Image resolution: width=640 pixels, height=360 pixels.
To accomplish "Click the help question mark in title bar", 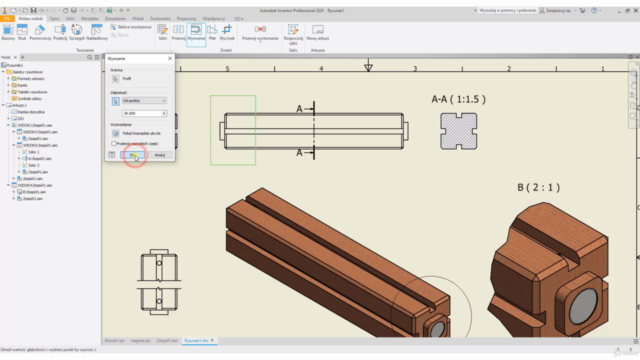I will [x=594, y=10].
